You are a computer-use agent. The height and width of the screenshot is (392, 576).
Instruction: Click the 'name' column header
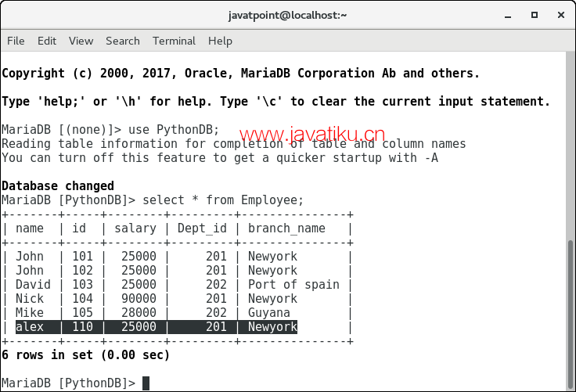point(30,228)
